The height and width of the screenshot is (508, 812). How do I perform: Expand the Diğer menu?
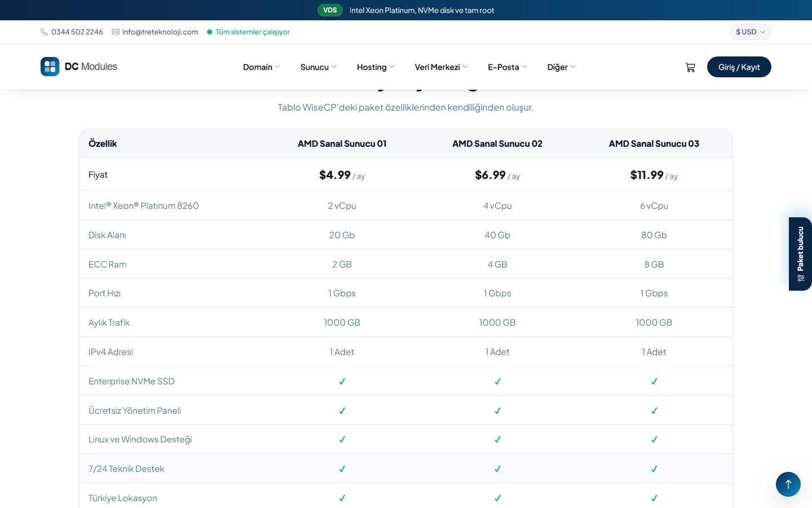[561, 67]
